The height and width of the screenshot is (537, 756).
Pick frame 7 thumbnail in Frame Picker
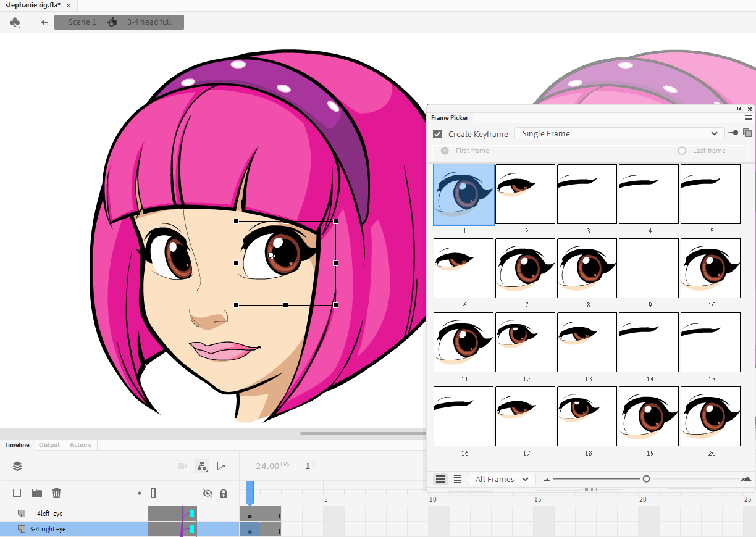[525, 268]
